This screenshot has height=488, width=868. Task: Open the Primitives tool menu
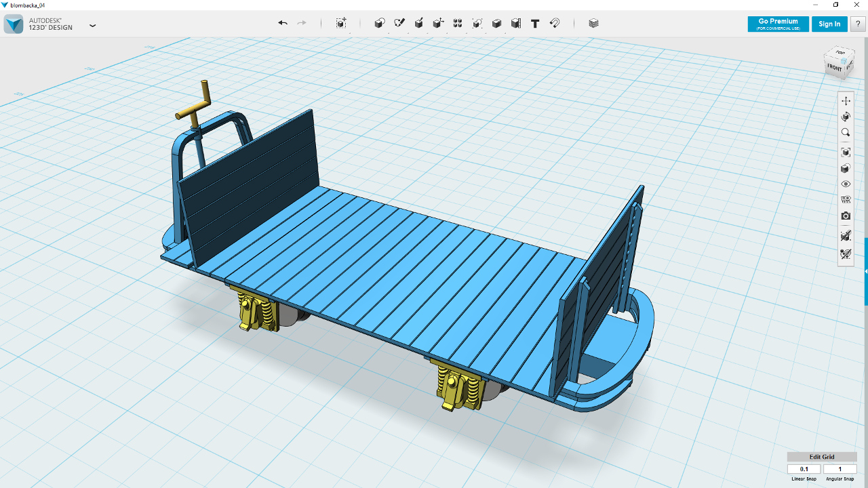click(380, 23)
